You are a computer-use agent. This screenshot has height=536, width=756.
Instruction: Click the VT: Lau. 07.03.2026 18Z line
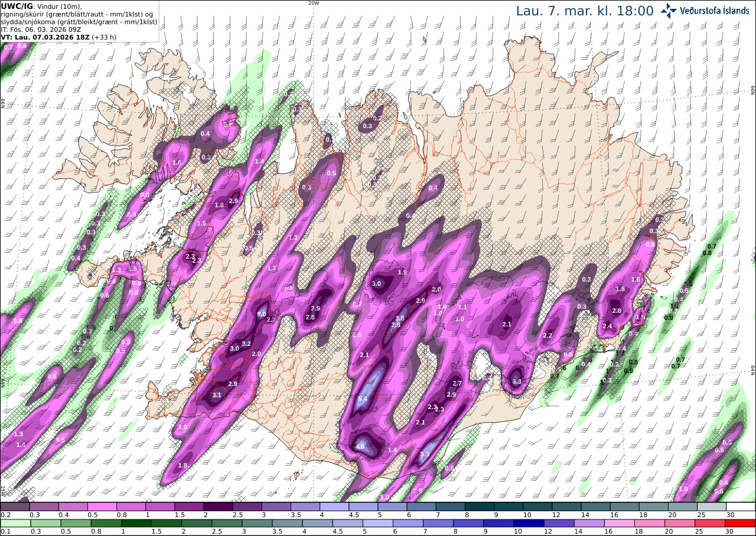coord(44,37)
